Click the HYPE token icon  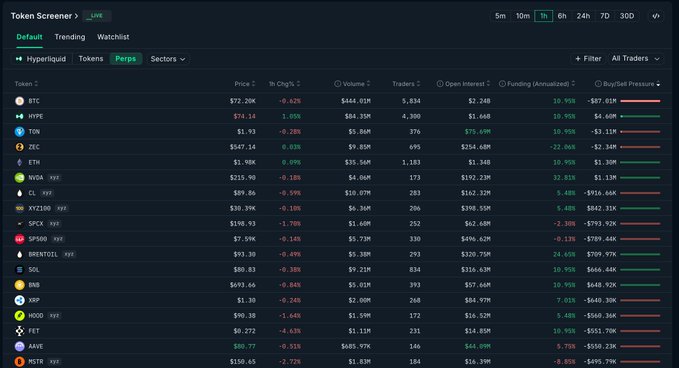[19, 116]
